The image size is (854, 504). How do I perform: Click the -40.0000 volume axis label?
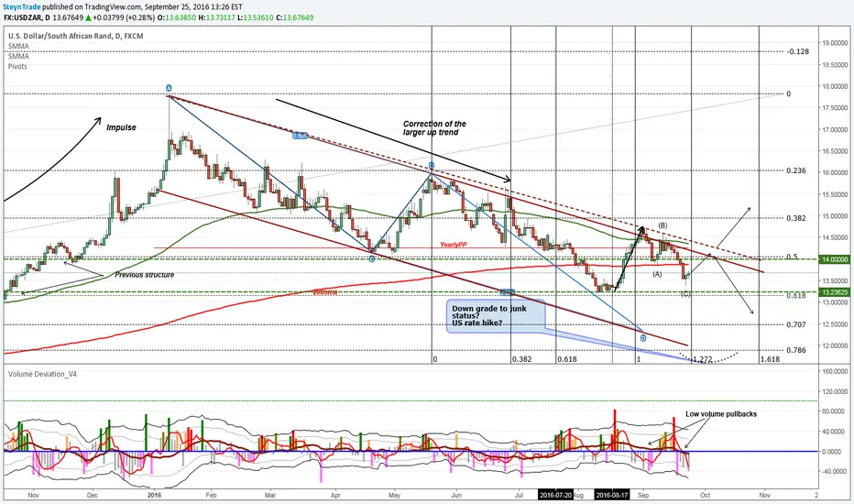coord(835,471)
